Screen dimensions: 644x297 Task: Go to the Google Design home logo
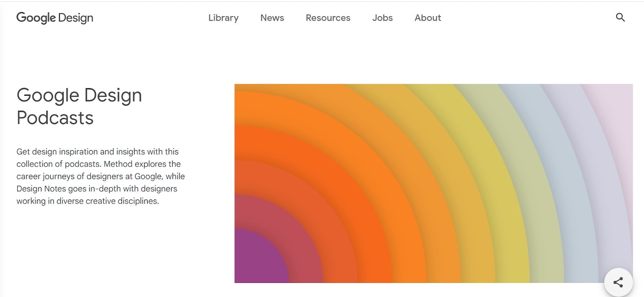pyautogui.click(x=55, y=18)
